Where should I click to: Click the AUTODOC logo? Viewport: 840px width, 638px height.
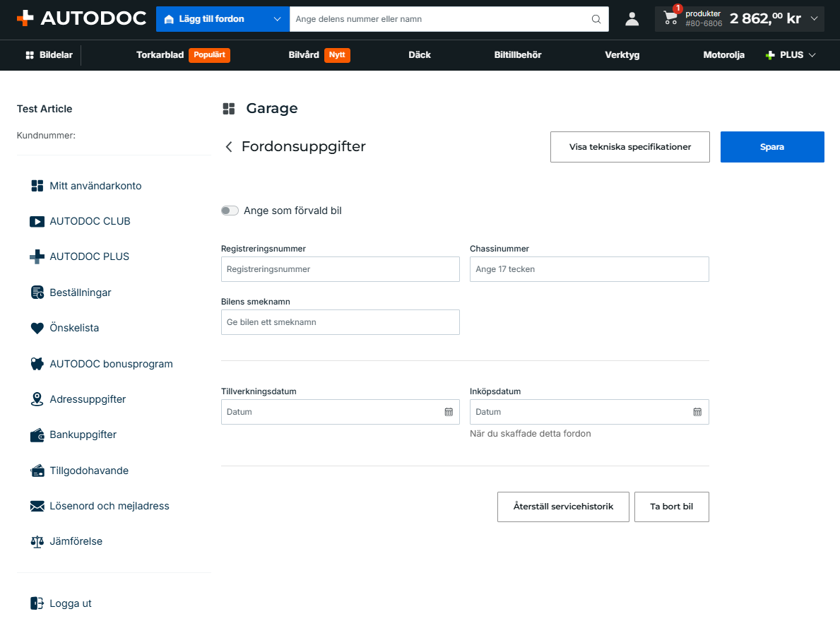(81, 18)
